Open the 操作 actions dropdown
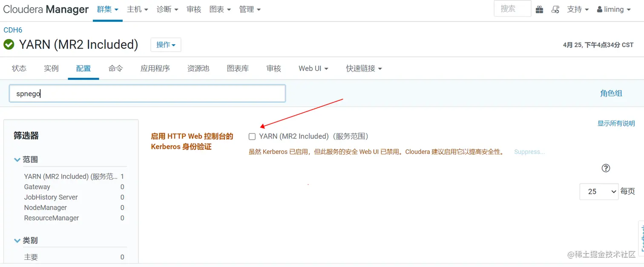This screenshot has width=644, height=267. coord(166,45)
